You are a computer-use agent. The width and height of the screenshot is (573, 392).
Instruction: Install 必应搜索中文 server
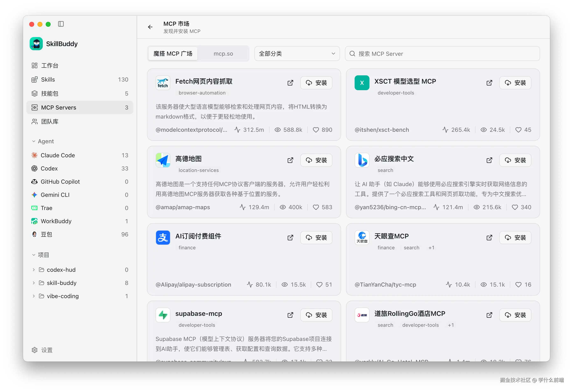[x=515, y=160]
